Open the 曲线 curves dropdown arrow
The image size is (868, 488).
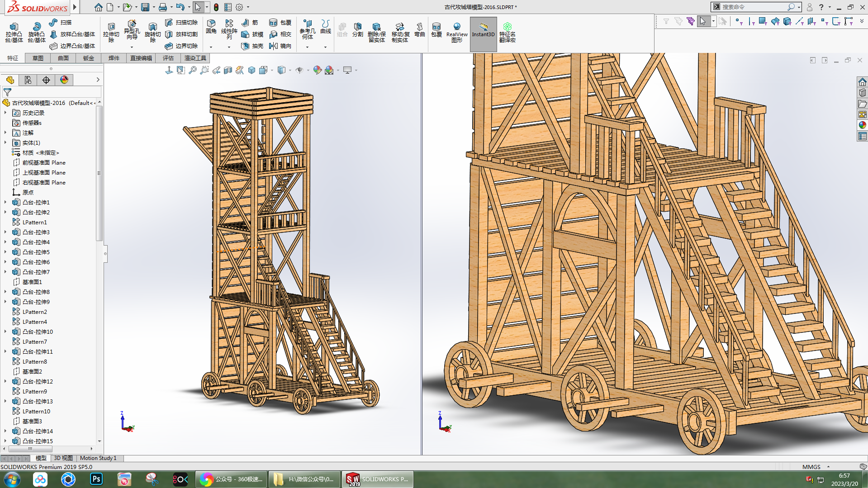(x=325, y=47)
